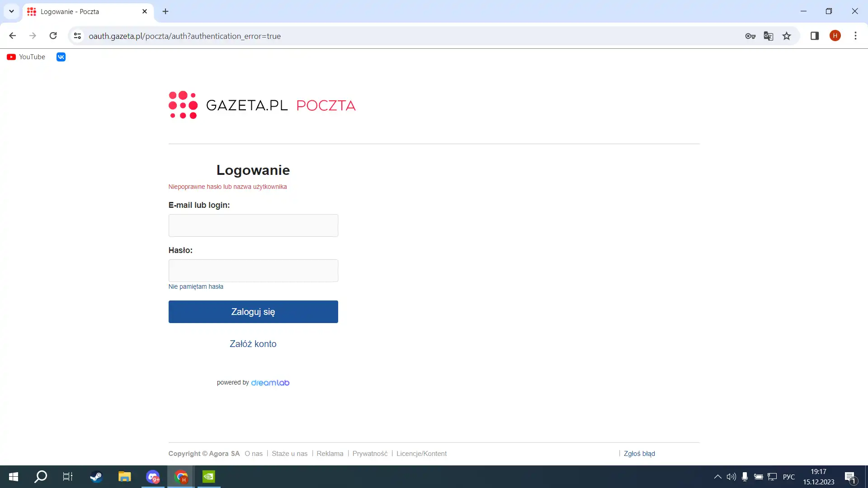Open the Licencje/Kontent footer link
868x488 pixels.
[x=421, y=454]
